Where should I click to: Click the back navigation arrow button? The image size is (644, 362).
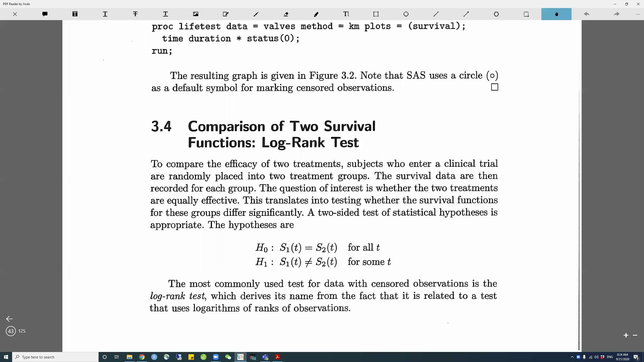click(x=10, y=318)
